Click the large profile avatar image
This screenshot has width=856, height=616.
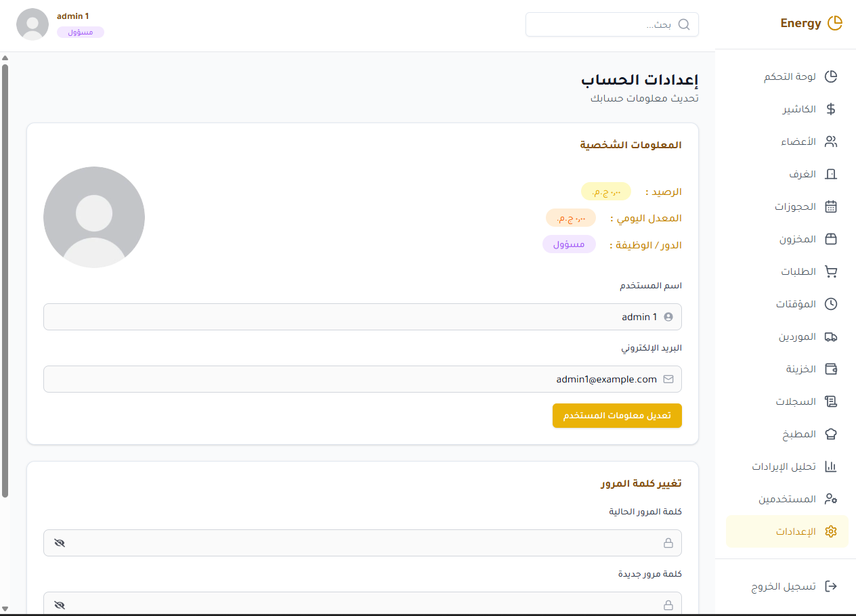point(94,217)
